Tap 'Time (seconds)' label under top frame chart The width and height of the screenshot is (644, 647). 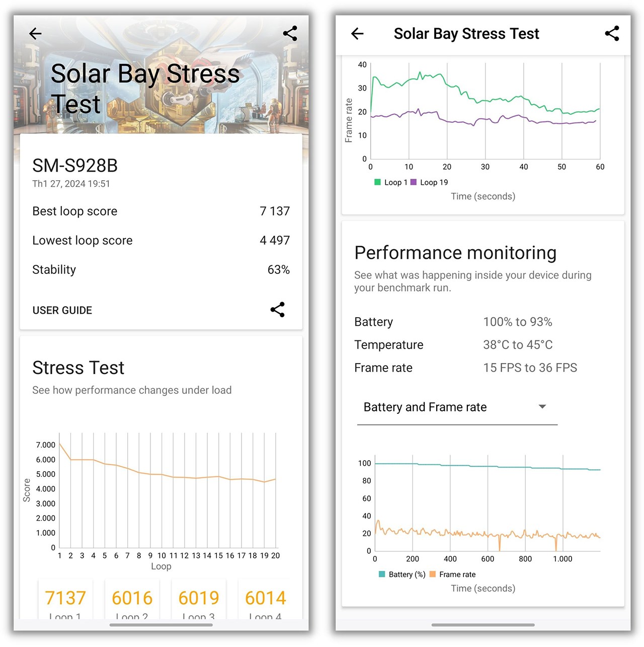pos(483,196)
